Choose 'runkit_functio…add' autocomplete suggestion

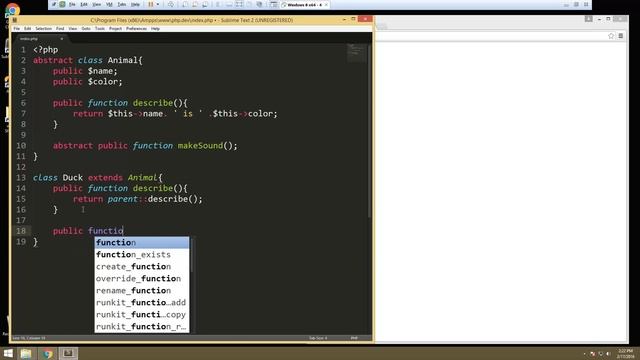[142, 302]
